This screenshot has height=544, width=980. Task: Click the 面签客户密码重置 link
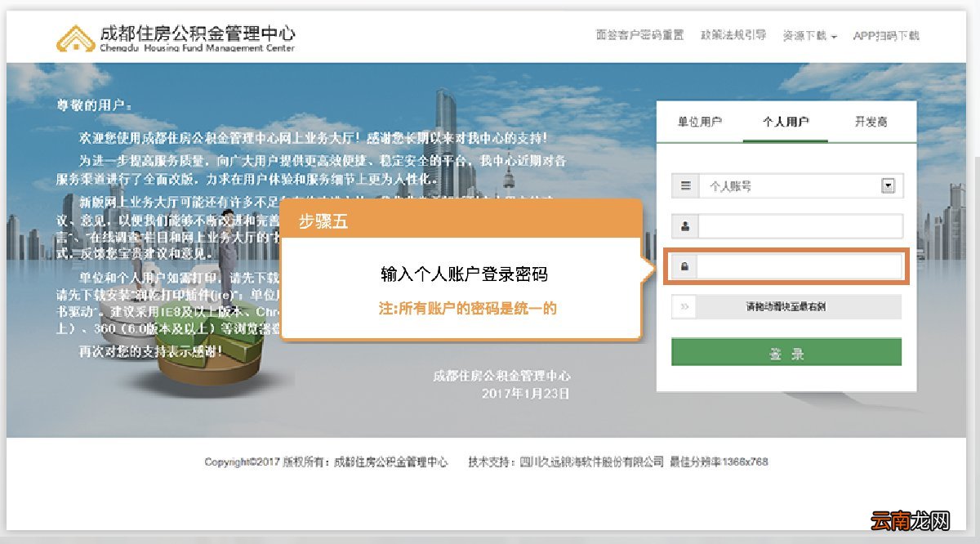[637, 36]
